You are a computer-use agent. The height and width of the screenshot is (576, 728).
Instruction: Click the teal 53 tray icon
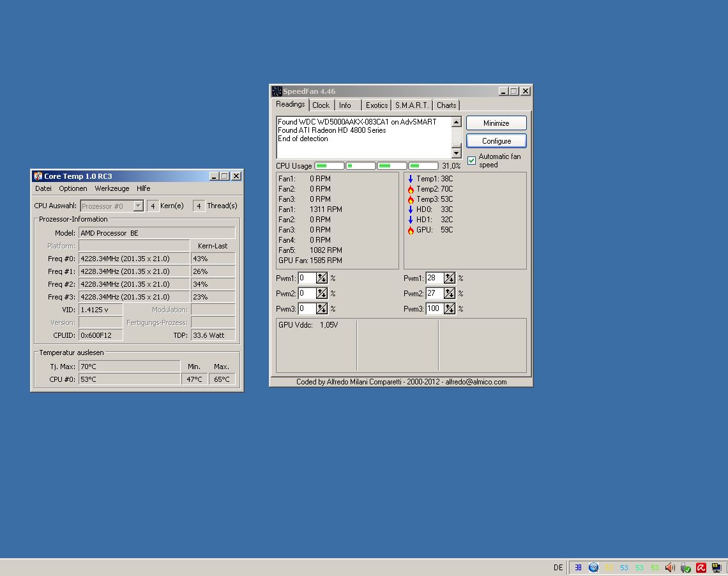point(639,567)
